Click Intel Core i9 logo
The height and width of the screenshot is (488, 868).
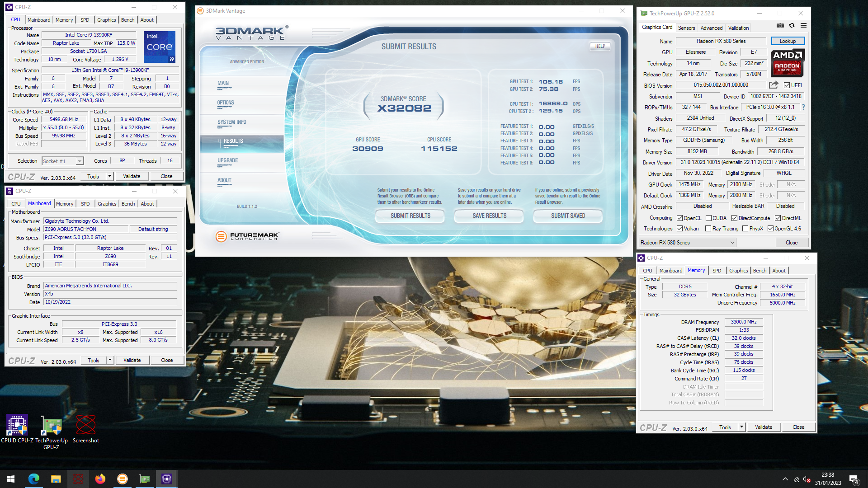pyautogui.click(x=160, y=47)
